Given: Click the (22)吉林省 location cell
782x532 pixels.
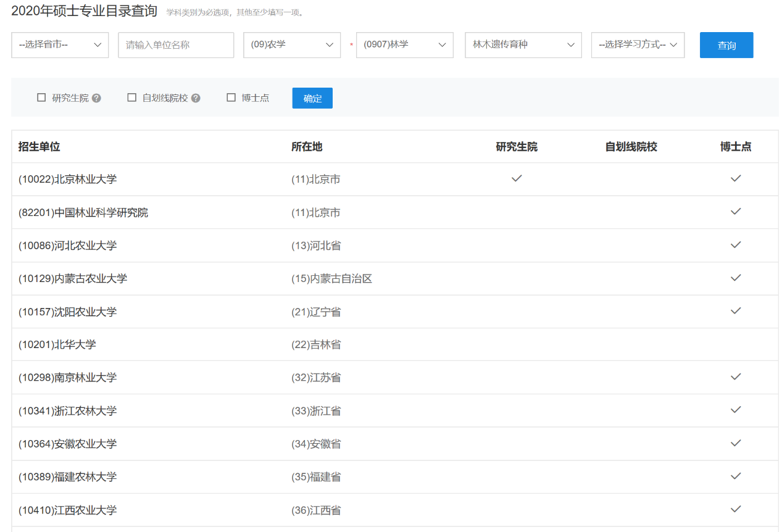Looking at the screenshot, I should coord(316,344).
